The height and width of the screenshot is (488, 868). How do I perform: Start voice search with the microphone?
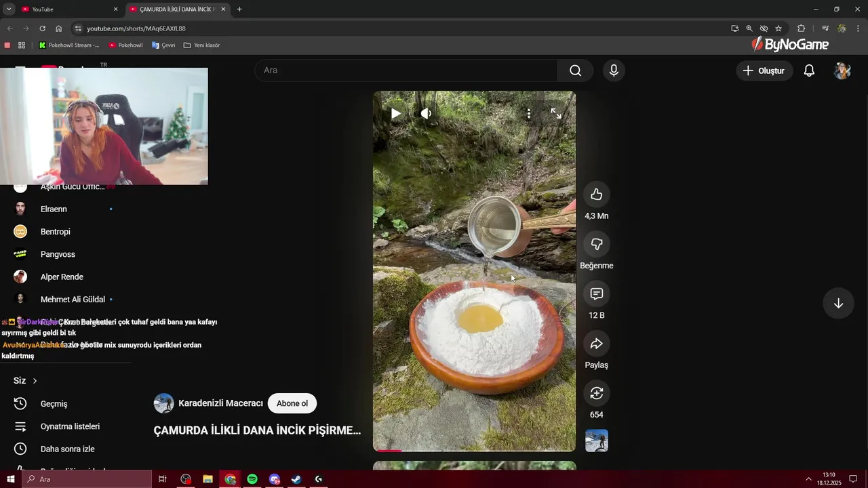tap(614, 70)
